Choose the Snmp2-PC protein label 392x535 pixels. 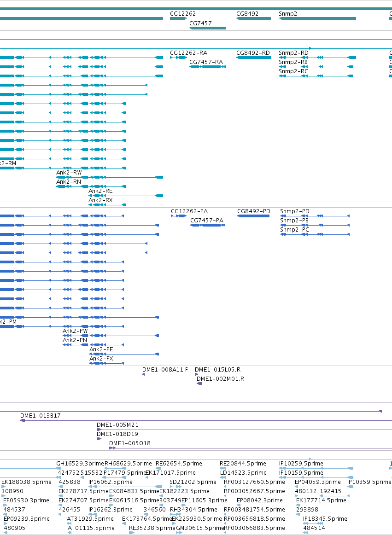coord(294,230)
